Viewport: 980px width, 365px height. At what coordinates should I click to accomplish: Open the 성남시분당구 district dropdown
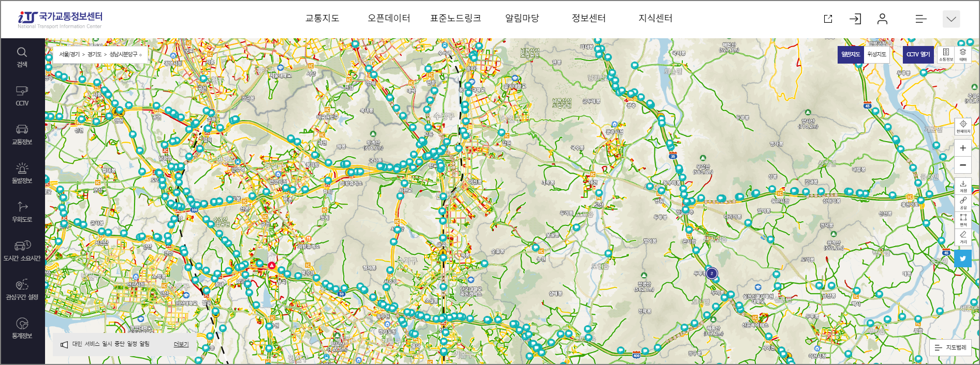125,54
